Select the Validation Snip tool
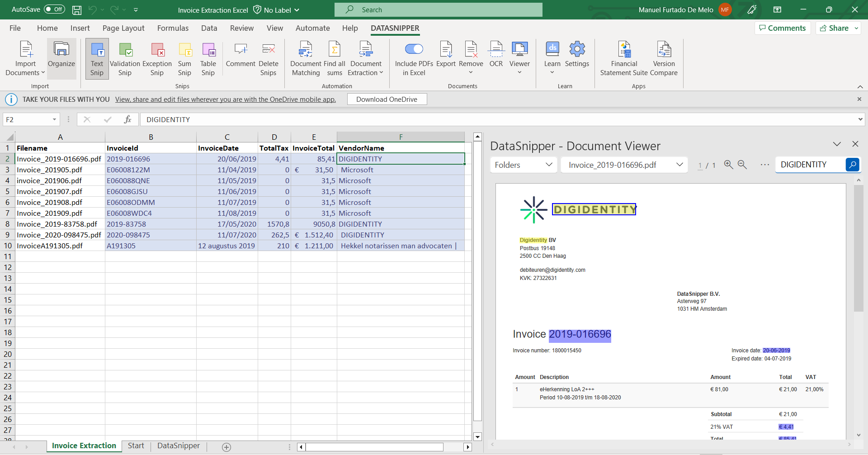Viewport: 868px width, 455px height. pos(125,59)
